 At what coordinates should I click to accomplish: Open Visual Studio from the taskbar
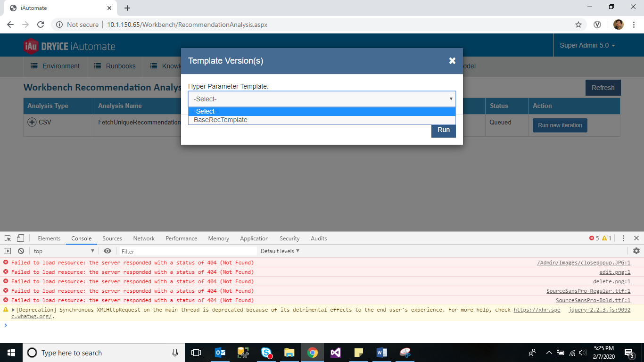pos(336,353)
